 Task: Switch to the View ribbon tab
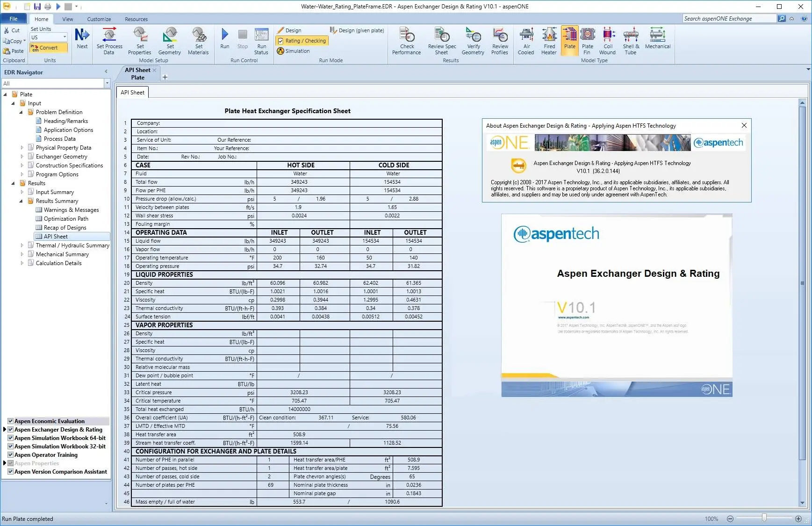[68, 19]
